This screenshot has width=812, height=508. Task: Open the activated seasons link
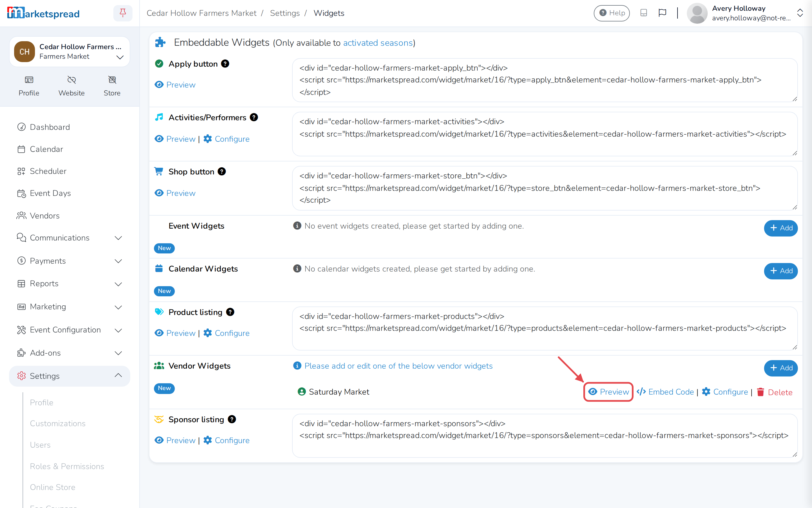coord(378,43)
